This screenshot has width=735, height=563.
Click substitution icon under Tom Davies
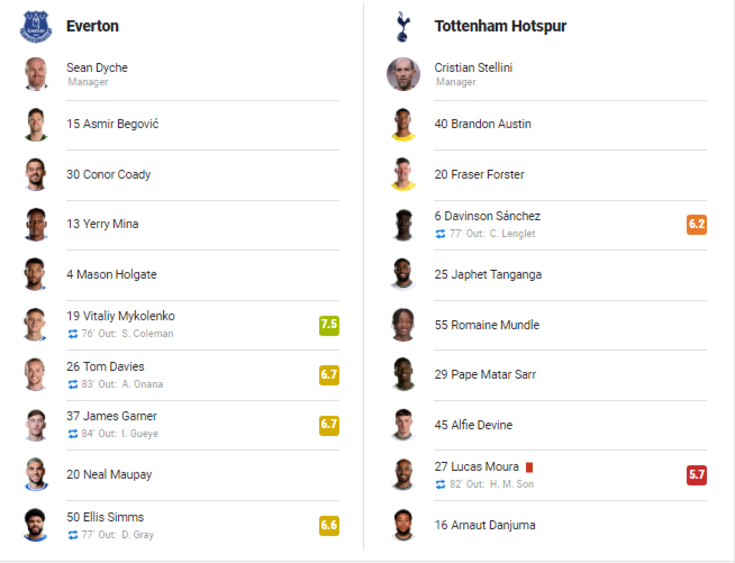coord(73,384)
